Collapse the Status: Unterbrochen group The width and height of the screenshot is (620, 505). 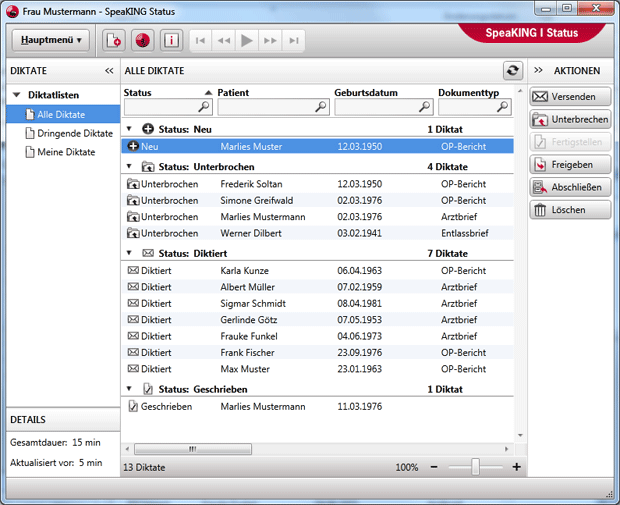[129, 167]
